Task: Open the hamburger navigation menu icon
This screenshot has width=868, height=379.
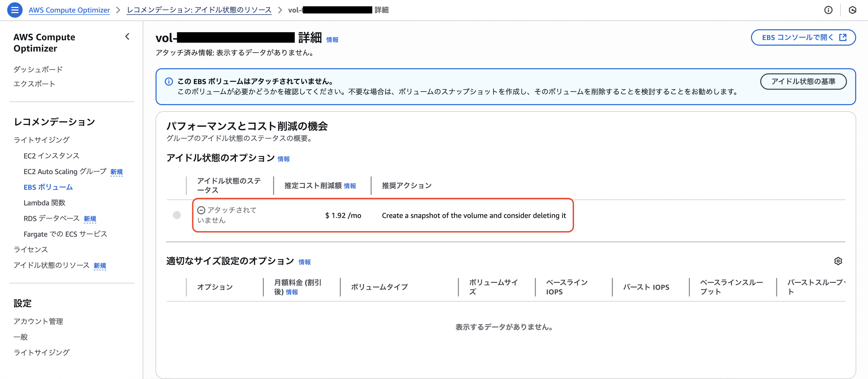Action: pos(14,10)
